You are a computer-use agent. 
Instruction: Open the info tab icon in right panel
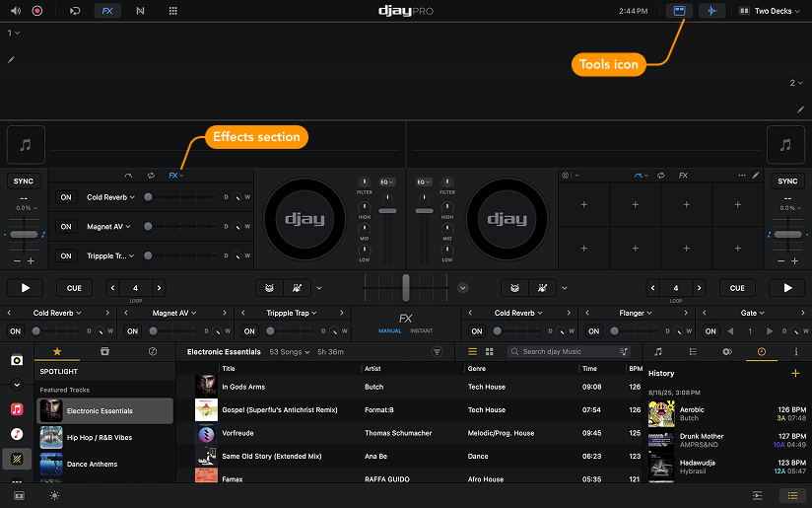[x=796, y=351]
